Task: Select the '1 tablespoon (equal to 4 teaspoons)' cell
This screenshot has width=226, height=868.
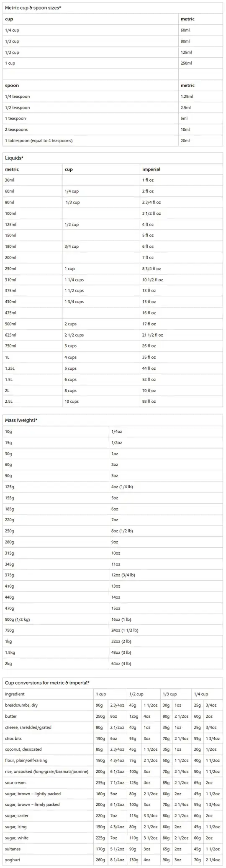Action: [x=91, y=140]
